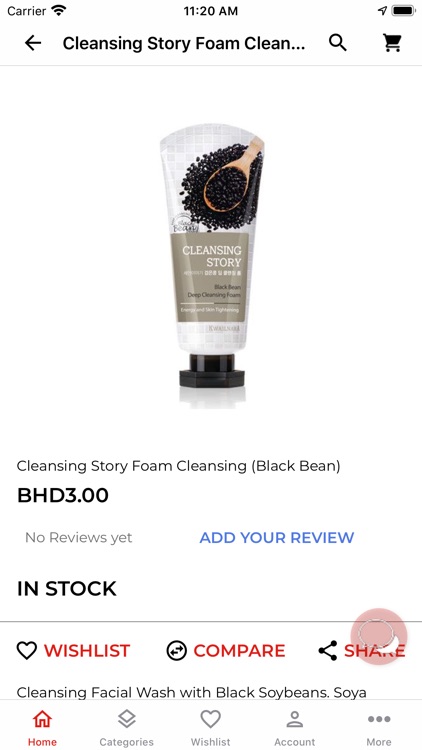Switch to the Account tab

click(x=295, y=725)
